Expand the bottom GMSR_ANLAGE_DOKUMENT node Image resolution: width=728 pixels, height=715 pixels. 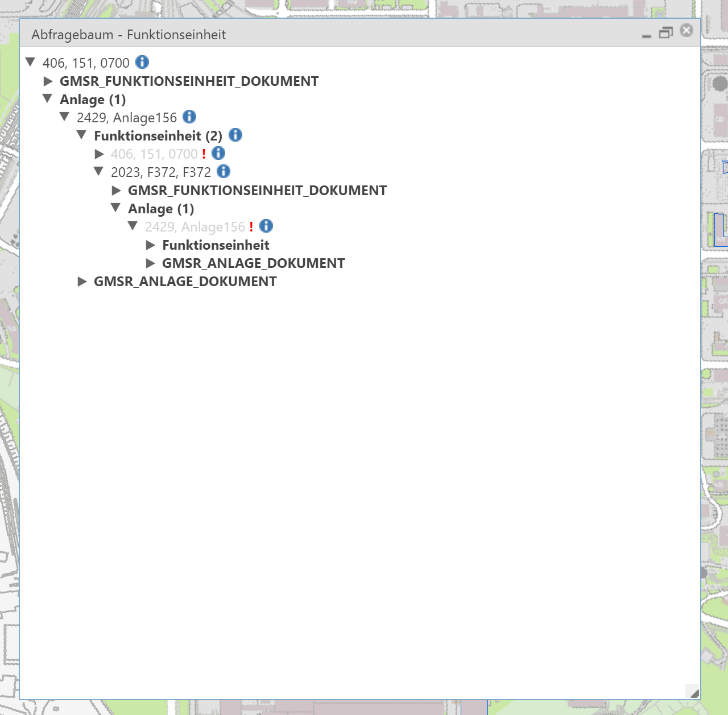pos(81,281)
